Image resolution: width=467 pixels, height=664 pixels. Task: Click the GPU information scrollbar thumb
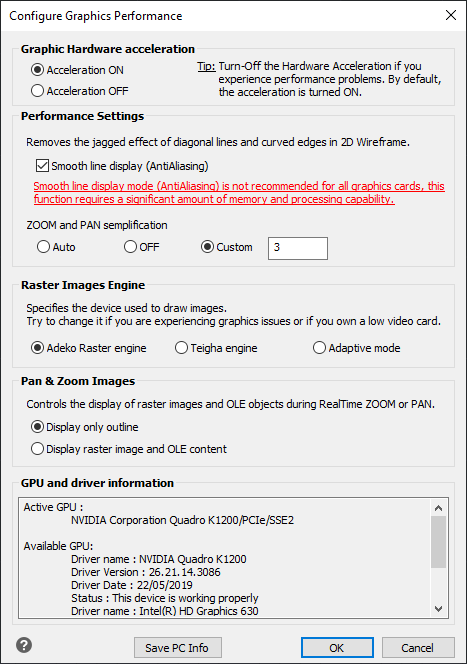[x=439, y=542]
